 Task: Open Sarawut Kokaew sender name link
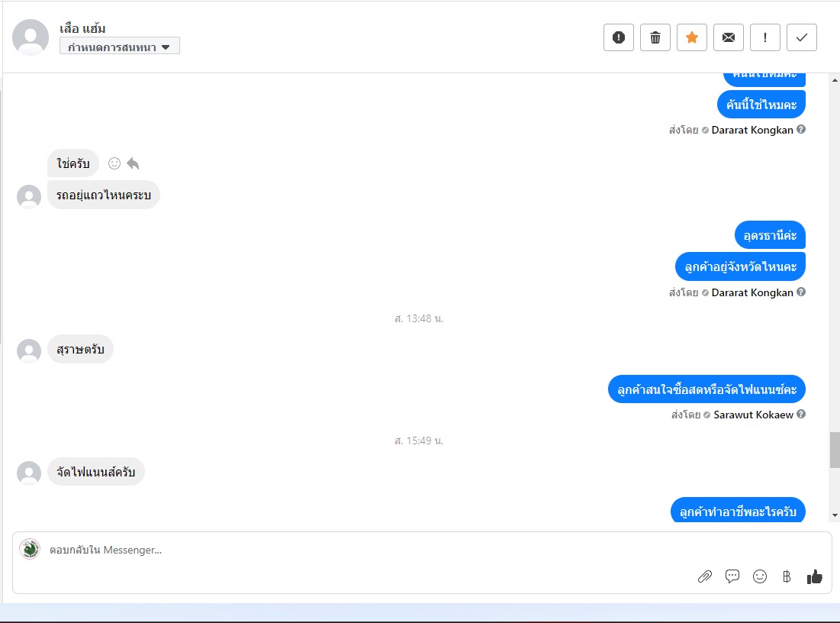pos(753,415)
